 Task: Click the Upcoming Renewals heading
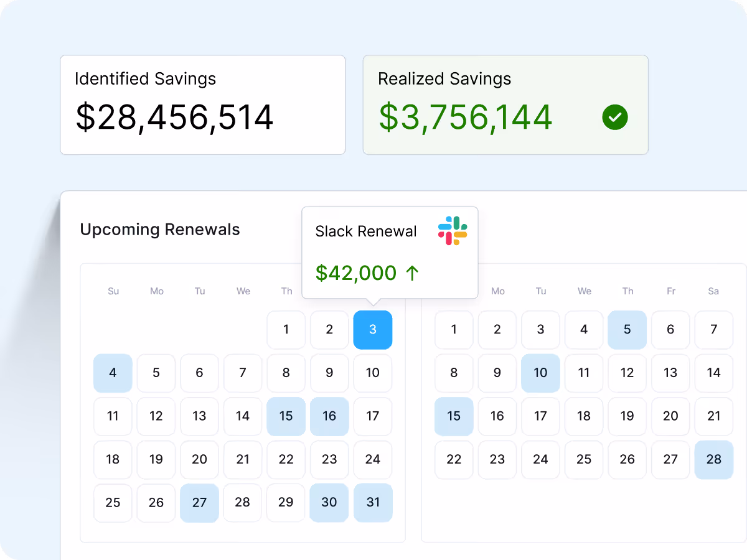tap(160, 230)
